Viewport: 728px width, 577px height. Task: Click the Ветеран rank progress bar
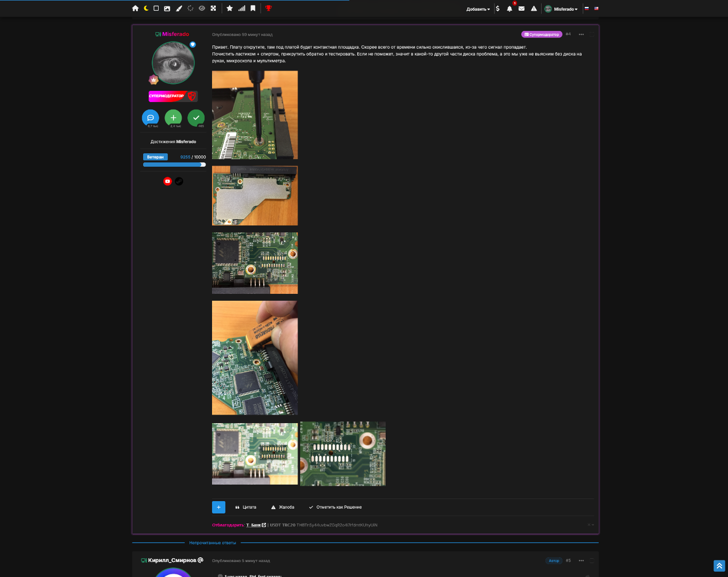pos(174,165)
